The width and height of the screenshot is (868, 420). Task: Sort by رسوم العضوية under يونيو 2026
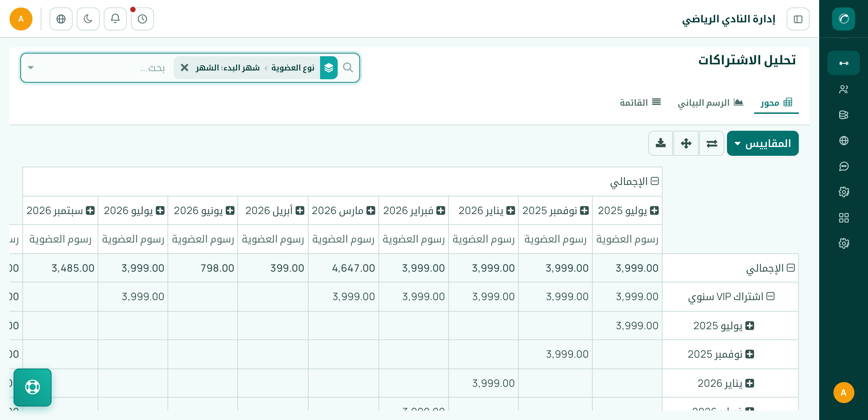point(203,239)
